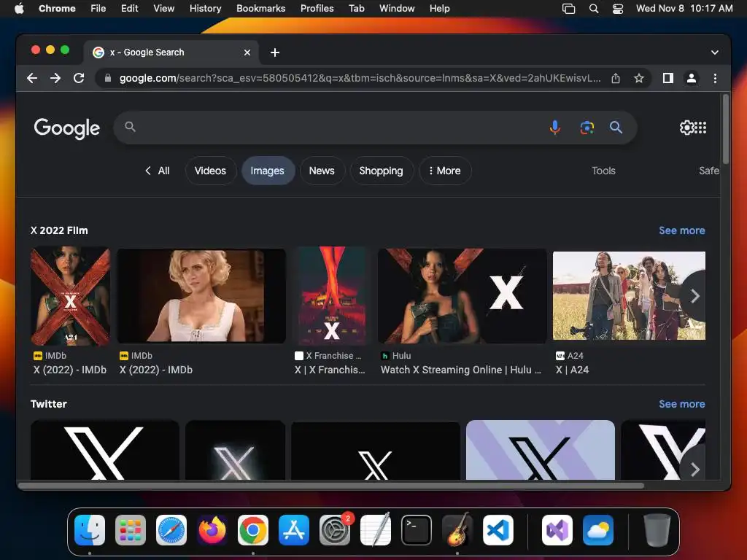
Task: Open search Tools options
Action: [x=603, y=171]
